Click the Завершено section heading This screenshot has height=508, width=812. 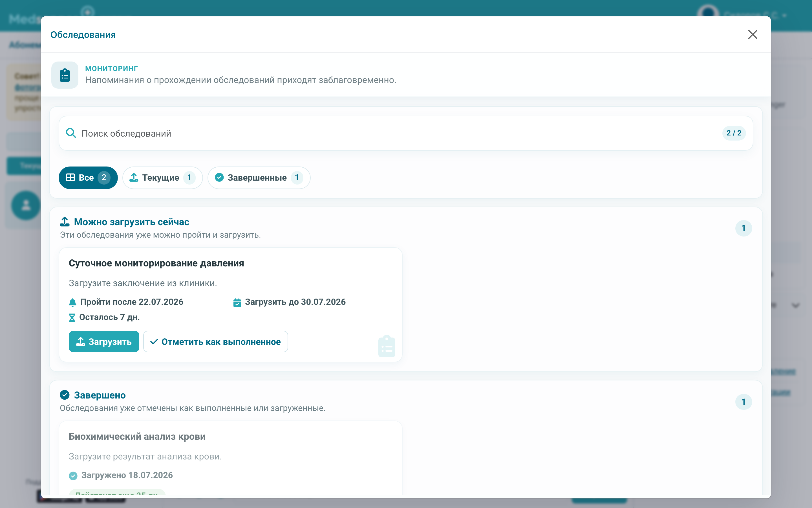point(100,395)
